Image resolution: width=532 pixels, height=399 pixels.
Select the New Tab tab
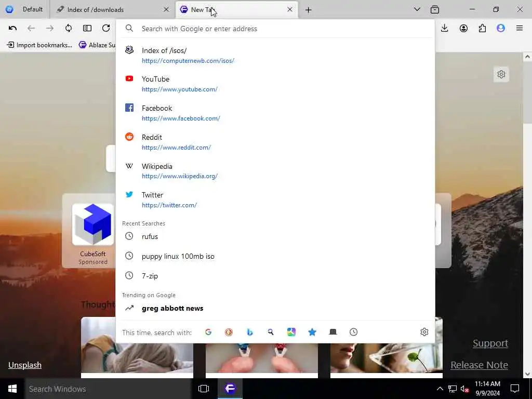[237, 9]
